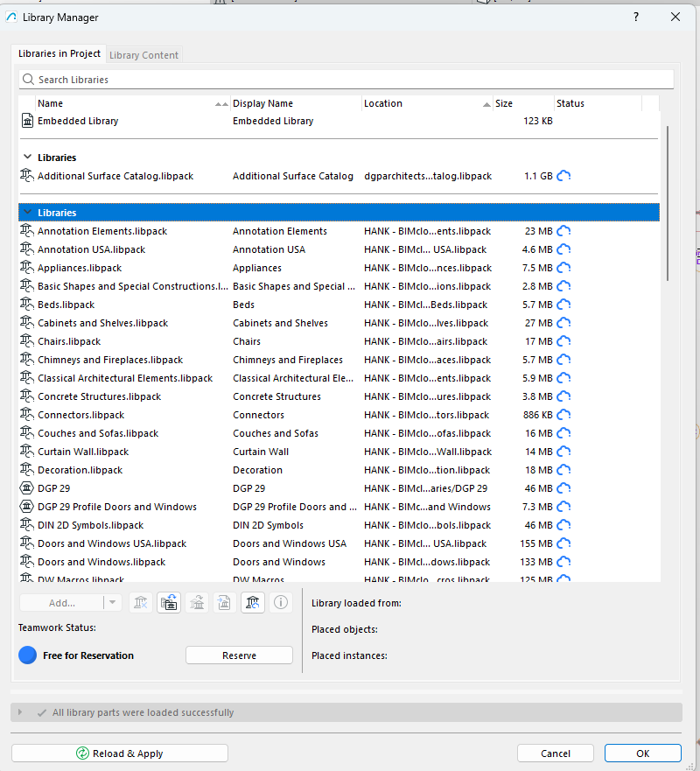Click the cloud status icon on Doors and Windows USA row
700x771 pixels.
click(x=563, y=543)
